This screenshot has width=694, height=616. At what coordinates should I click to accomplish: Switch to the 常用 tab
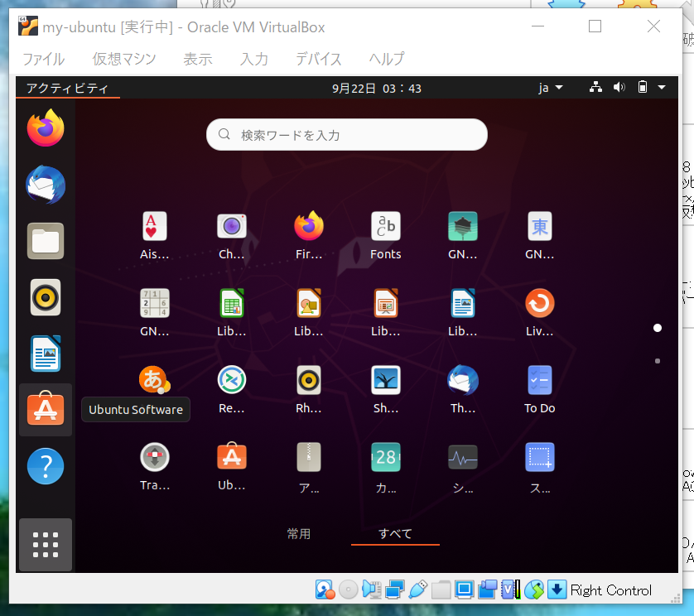299,534
